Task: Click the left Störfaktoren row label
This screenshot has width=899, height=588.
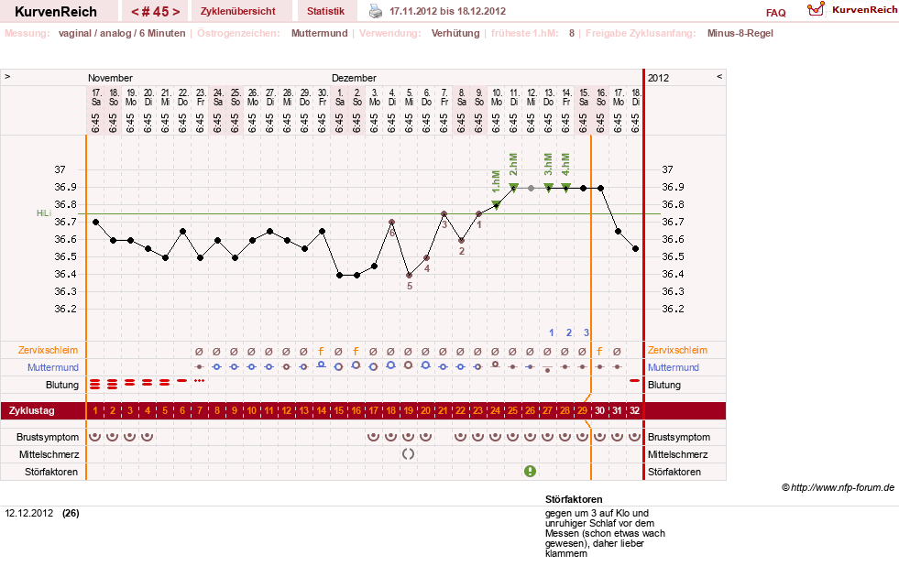Action: point(51,473)
